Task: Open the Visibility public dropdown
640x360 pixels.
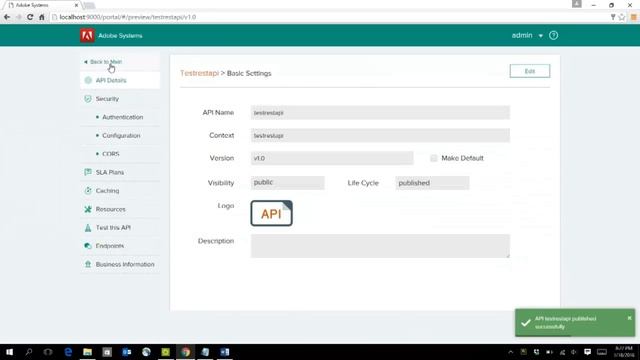Action: pos(287,182)
